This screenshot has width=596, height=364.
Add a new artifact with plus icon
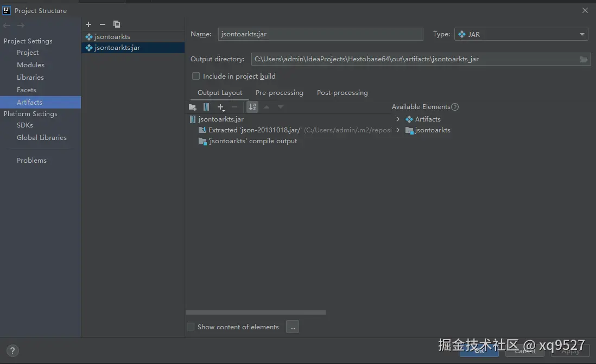(88, 24)
